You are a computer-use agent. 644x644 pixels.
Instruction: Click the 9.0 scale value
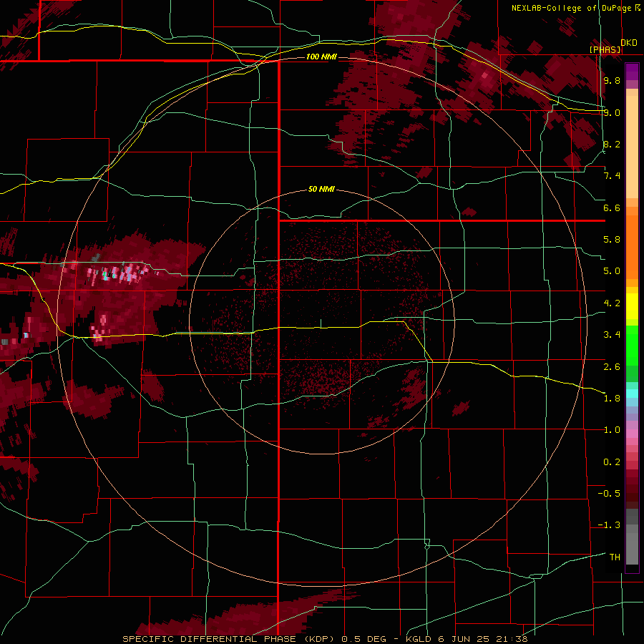612,112
